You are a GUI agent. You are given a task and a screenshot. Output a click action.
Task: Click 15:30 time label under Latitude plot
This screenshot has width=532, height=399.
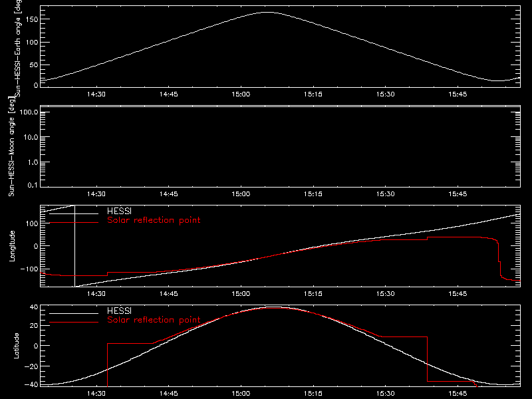pos(386,394)
